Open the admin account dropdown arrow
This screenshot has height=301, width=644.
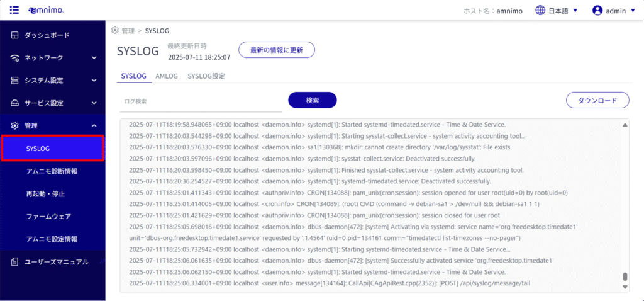[631, 11]
